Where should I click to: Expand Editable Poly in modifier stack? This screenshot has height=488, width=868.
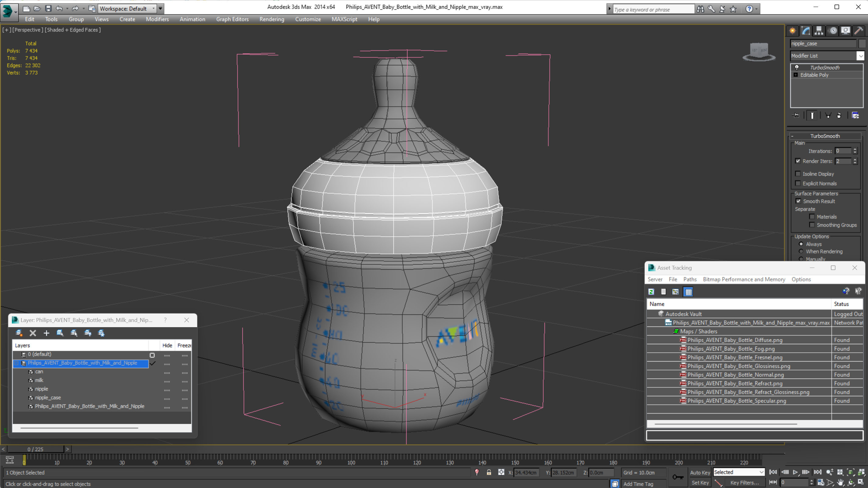click(x=796, y=75)
